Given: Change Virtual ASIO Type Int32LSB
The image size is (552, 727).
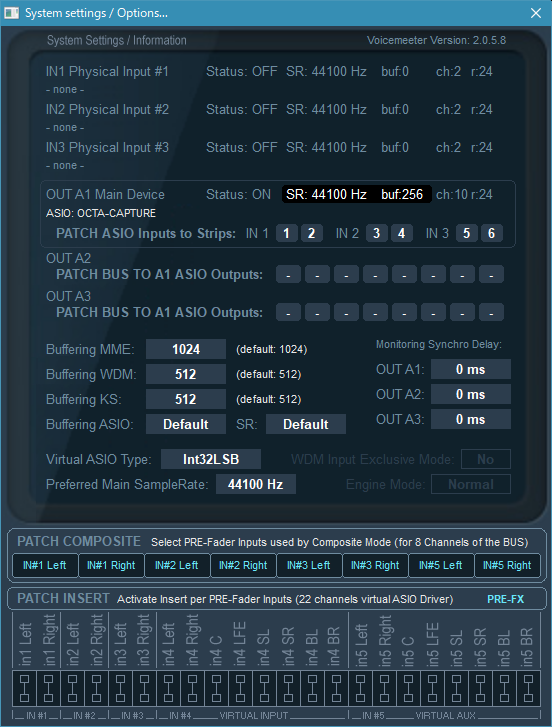Looking at the screenshot, I should point(211,459).
